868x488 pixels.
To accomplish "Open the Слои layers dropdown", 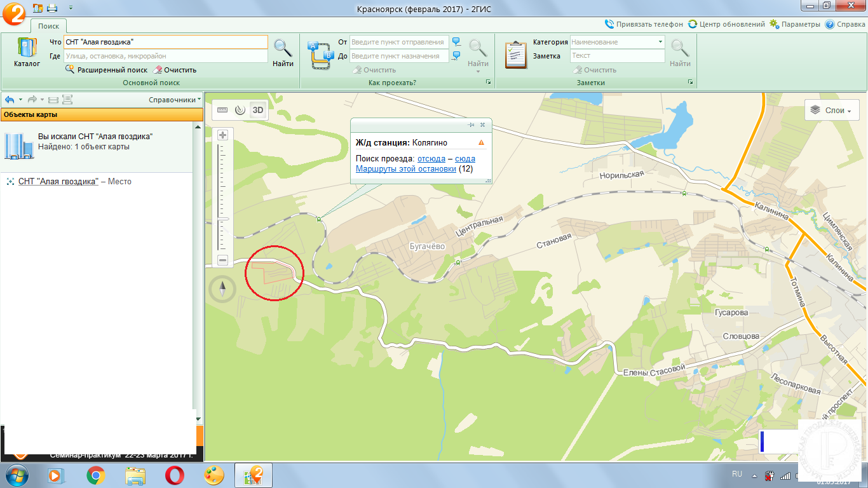I will click(832, 111).
